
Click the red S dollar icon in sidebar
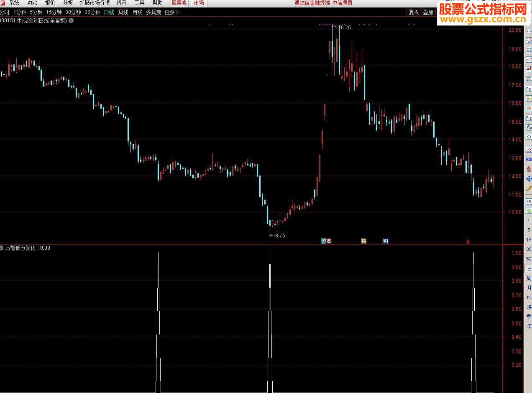pyautogui.click(x=529, y=168)
